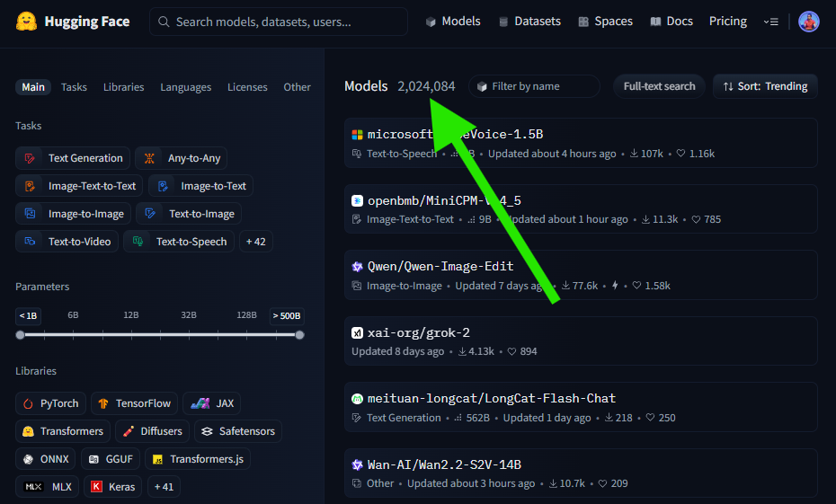Select the > 500B parameter label
Viewport: 836px width, 504px height.
tap(287, 316)
